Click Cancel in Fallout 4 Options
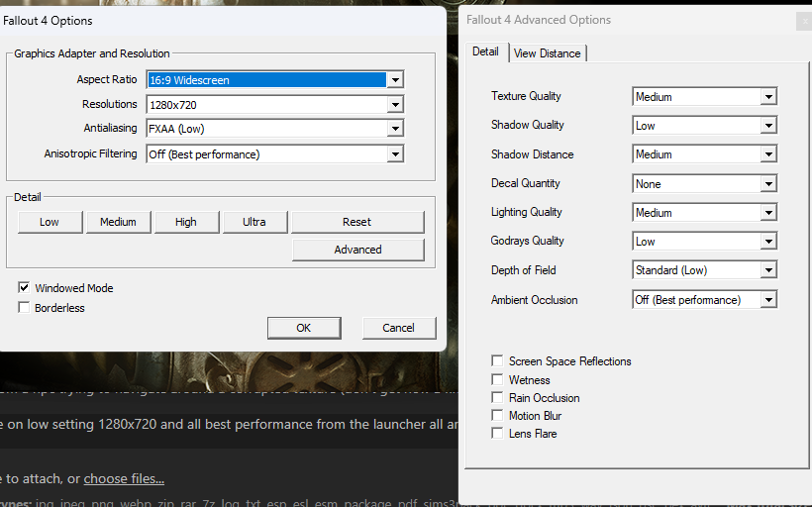 pyautogui.click(x=399, y=328)
